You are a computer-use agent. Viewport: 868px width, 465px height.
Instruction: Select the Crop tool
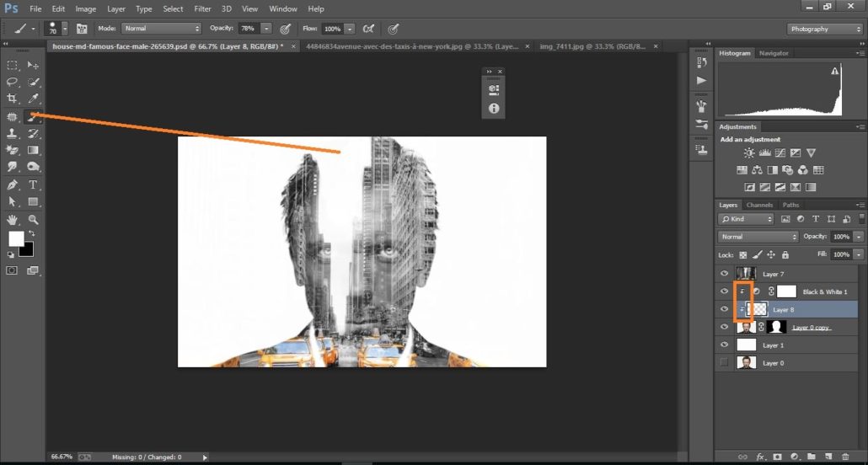click(12, 99)
